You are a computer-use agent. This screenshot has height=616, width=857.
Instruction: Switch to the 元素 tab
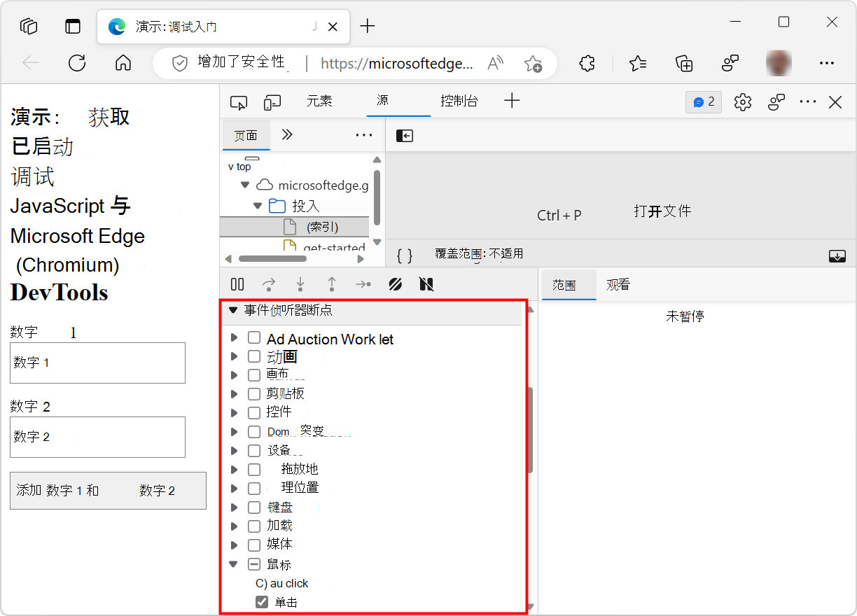coord(319,101)
